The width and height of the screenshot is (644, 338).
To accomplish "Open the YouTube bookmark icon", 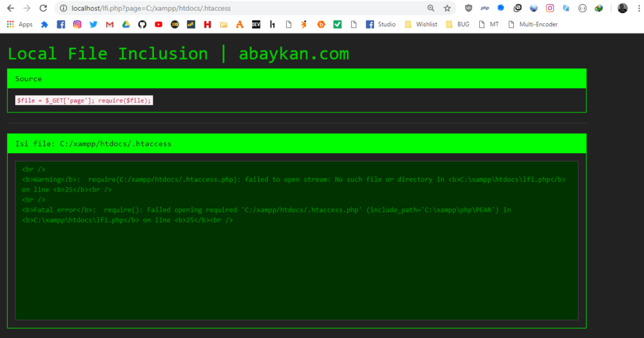I will pos(158,25).
